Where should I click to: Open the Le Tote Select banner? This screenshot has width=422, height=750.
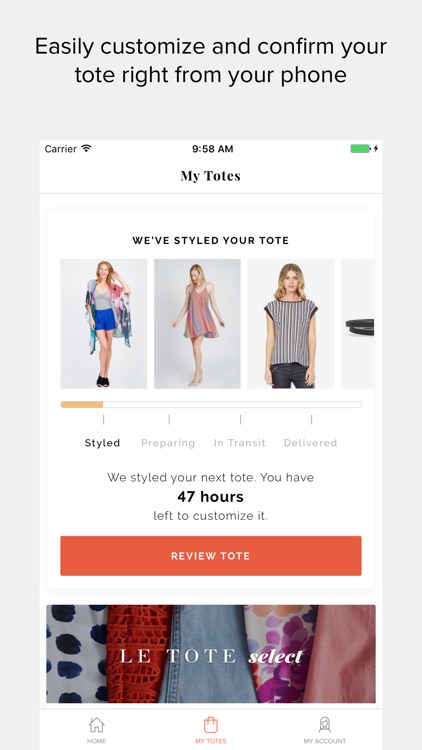click(x=211, y=654)
